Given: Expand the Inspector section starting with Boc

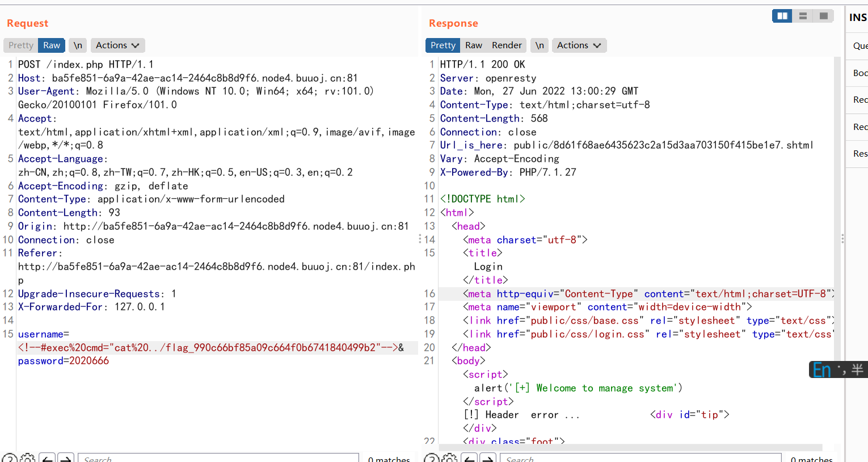Looking at the screenshot, I should pos(859,73).
